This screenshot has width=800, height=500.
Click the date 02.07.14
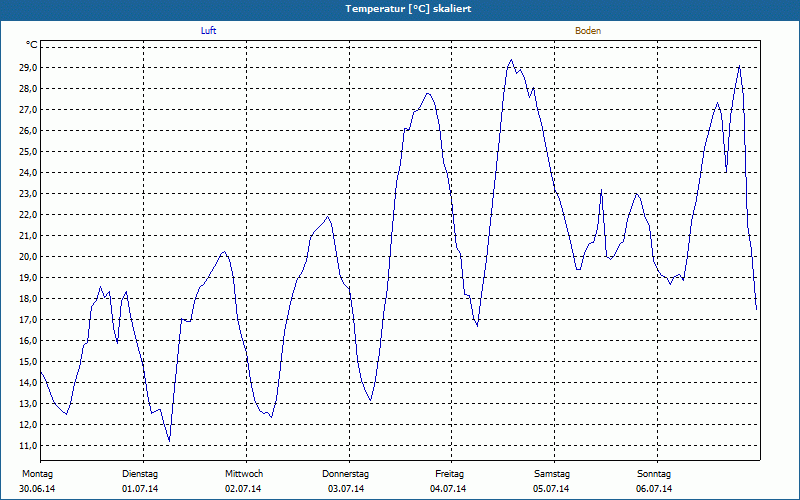point(243,489)
